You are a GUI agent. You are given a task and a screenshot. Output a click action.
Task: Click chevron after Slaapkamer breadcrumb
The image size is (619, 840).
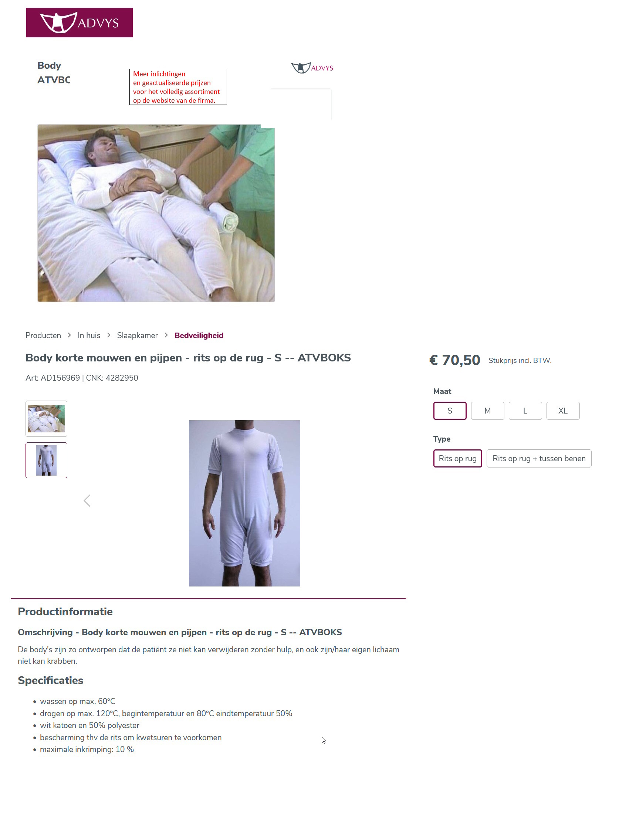166,336
